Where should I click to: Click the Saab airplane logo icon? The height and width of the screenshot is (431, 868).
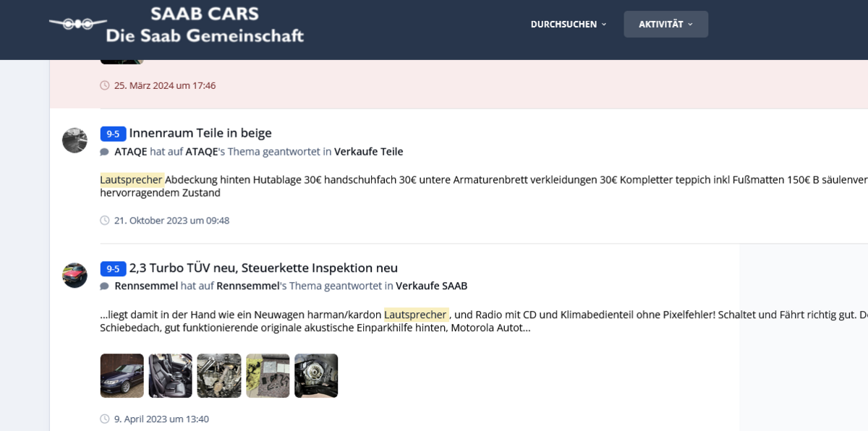pyautogui.click(x=77, y=24)
